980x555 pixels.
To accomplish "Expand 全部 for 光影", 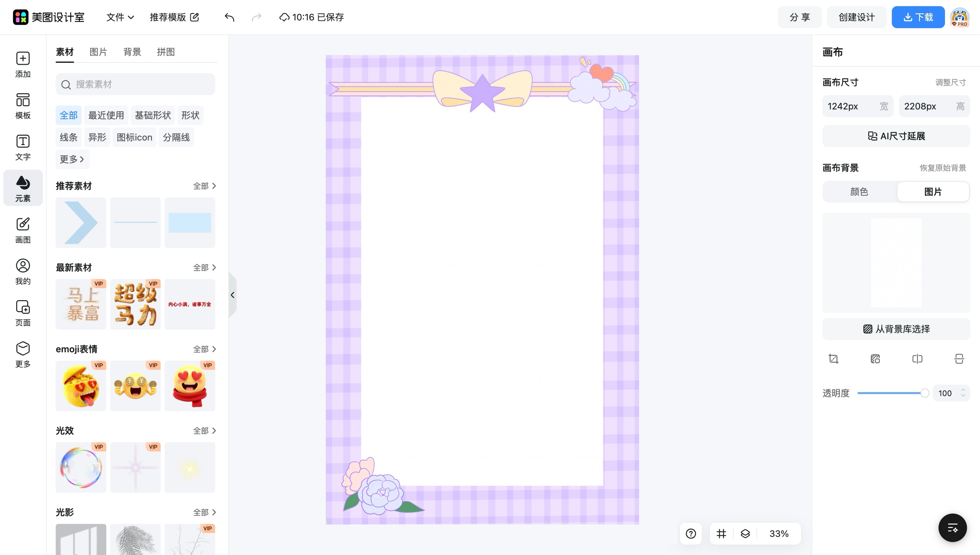I will (204, 512).
